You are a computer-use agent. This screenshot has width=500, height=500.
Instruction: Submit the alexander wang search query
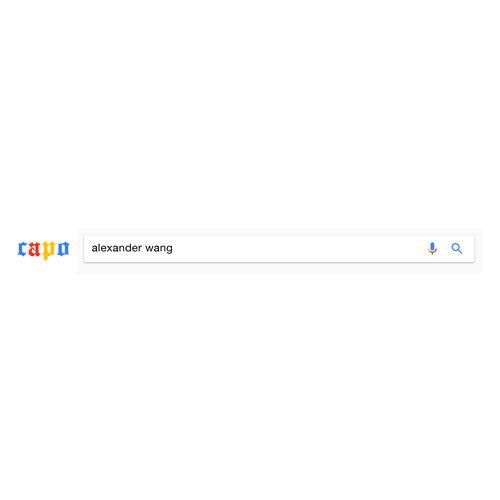pos(457,248)
